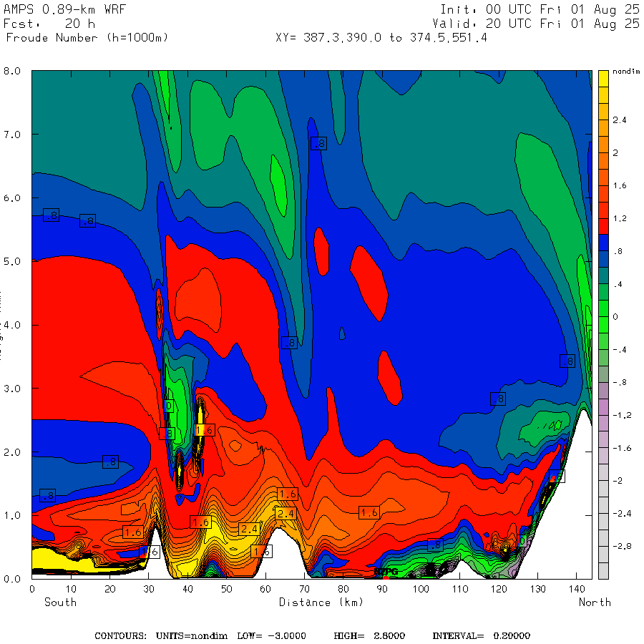Click the '2.4' color bar scale label
644x644 pixels.
coord(620,120)
